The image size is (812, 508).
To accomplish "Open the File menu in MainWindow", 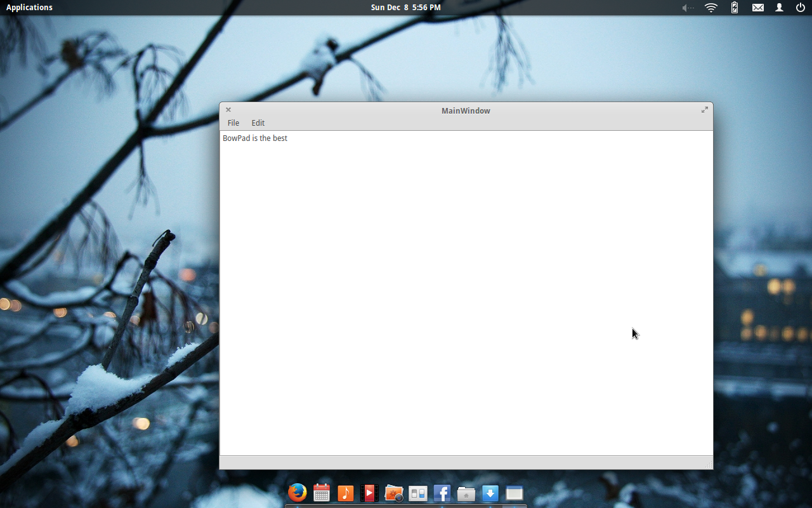I will click(x=233, y=123).
